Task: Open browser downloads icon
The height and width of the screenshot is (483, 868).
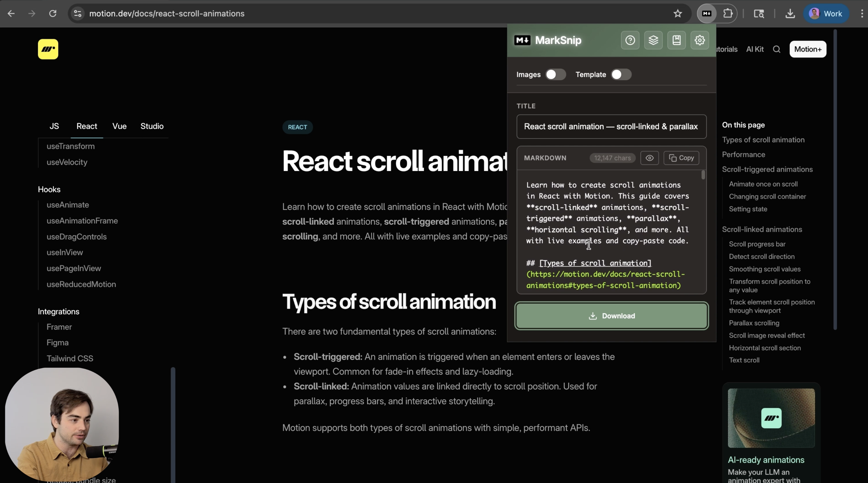Action: pyautogui.click(x=790, y=14)
